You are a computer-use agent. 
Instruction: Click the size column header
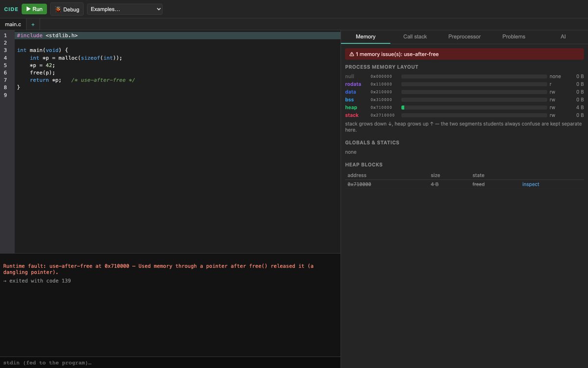click(x=435, y=175)
